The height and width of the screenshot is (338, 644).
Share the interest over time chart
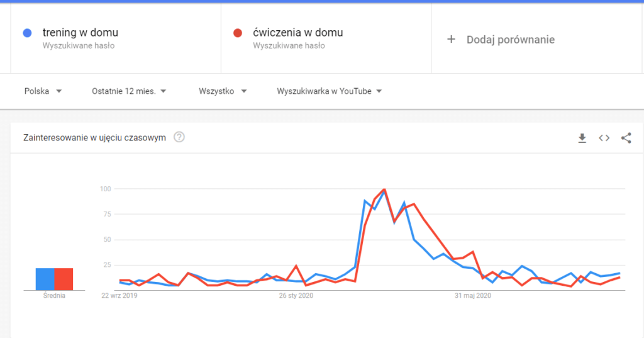626,138
